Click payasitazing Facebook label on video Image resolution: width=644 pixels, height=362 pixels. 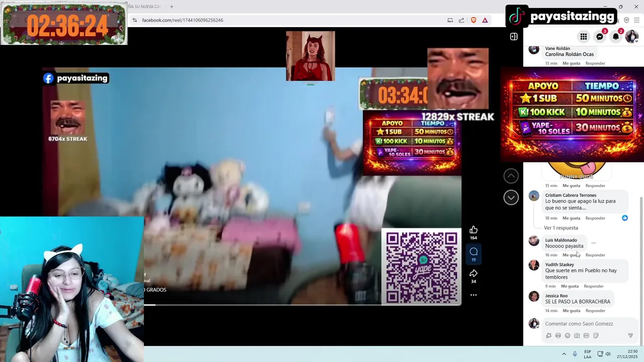click(76, 78)
